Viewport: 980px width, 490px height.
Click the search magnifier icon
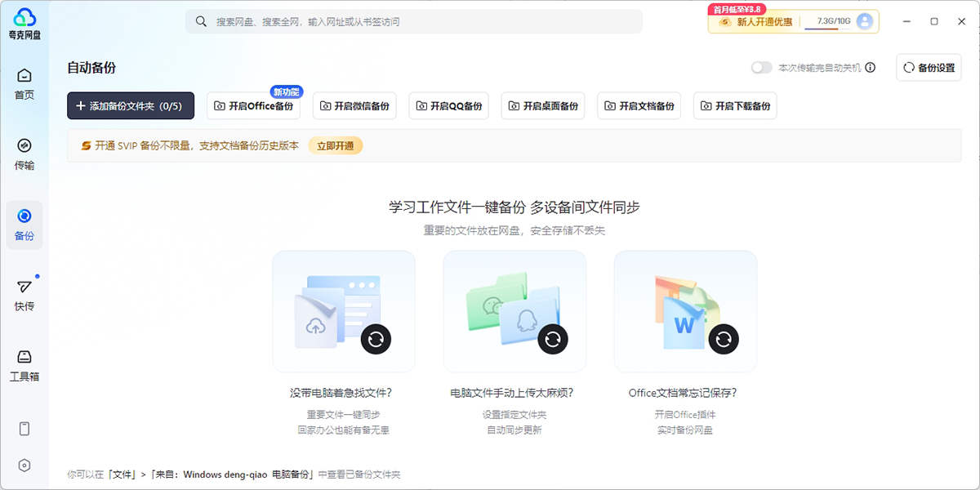(x=201, y=21)
